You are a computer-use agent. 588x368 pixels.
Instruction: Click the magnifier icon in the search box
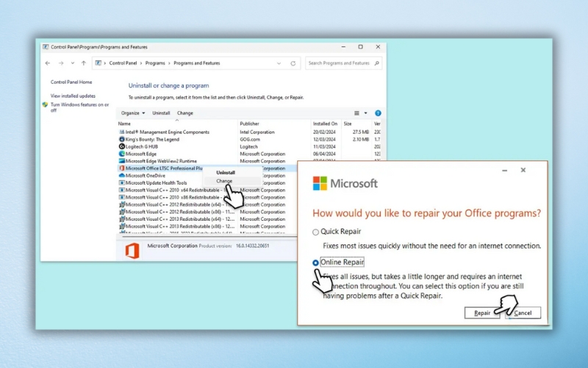[376, 63]
